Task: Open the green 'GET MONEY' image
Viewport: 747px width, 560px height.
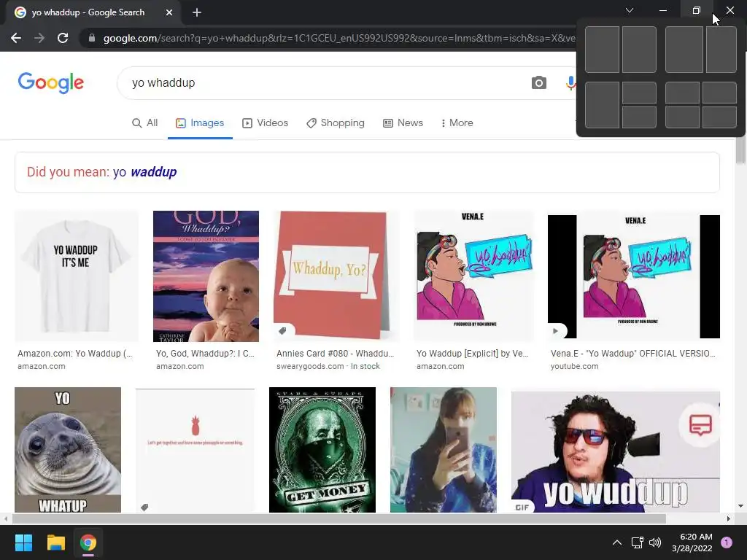Action: [322, 450]
